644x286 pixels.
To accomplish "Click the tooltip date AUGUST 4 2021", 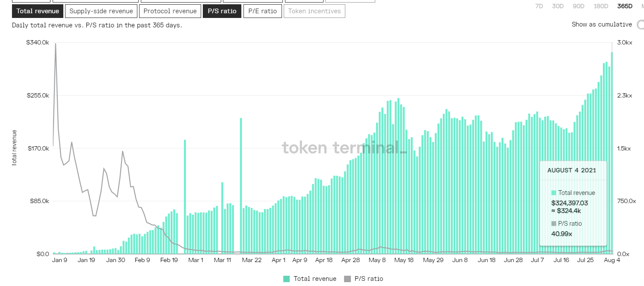I will coord(572,170).
